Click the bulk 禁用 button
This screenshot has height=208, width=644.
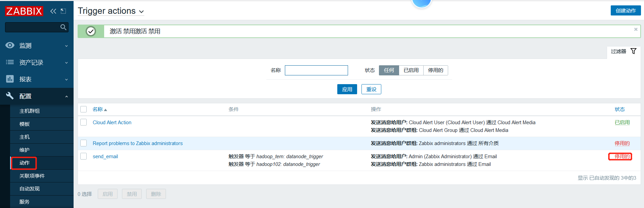[132, 194]
